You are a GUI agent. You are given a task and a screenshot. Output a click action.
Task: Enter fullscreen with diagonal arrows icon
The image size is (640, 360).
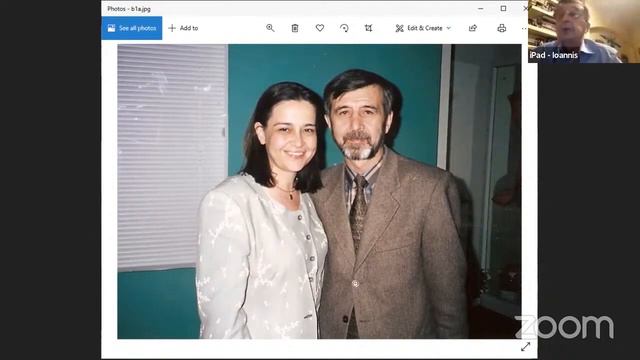pos(525,347)
